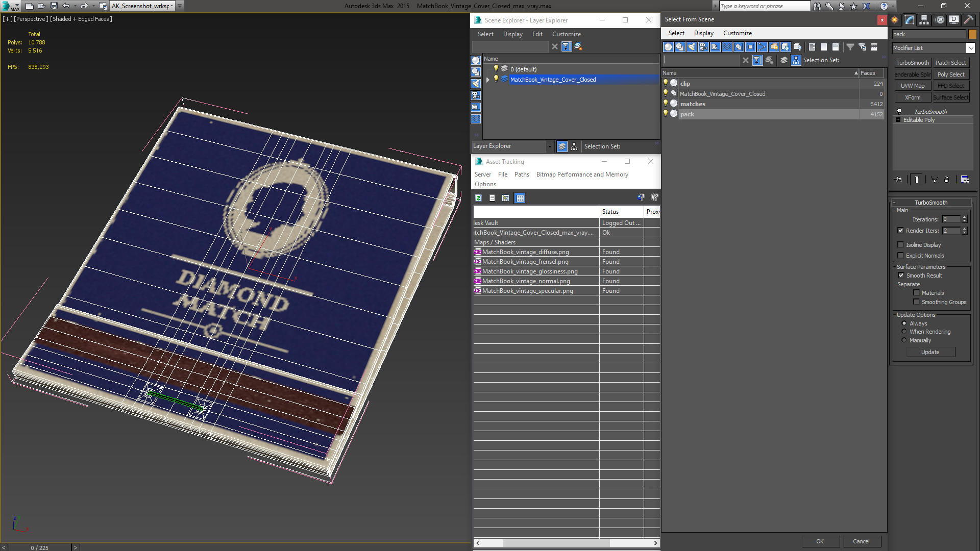
Task: Click Create New Layer icon in Scene Explorer
Action: click(x=578, y=46)
